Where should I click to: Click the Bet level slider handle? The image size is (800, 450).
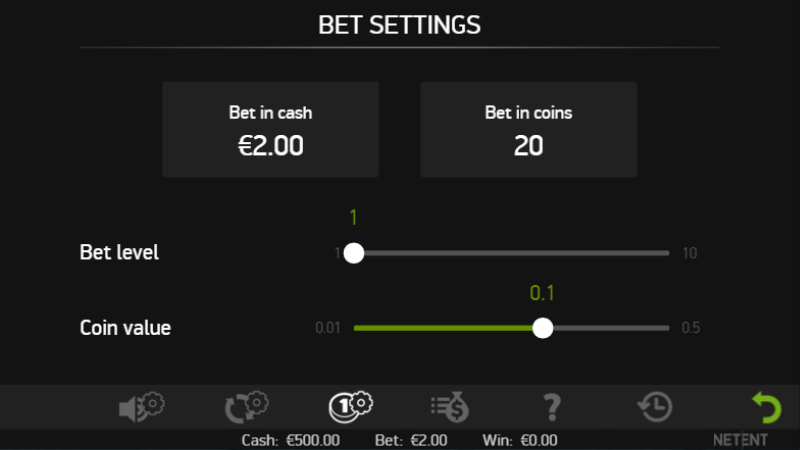pyautogui.click(x=353, y=253)
